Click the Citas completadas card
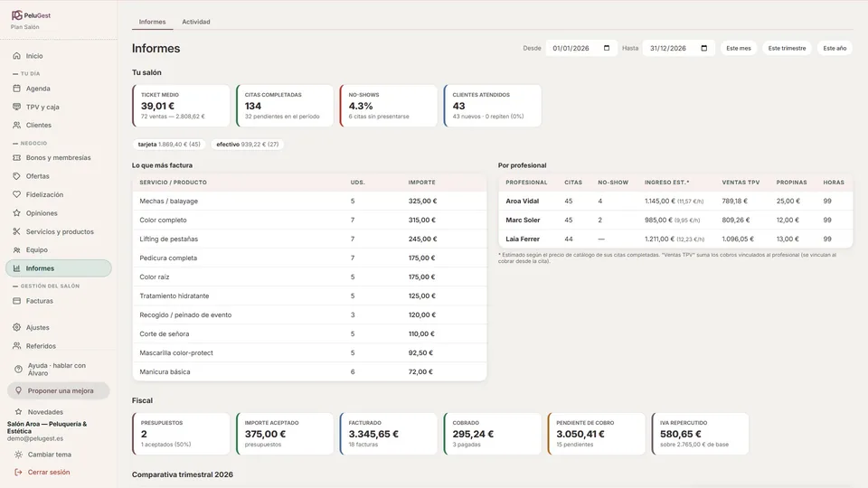This screenshot has width=868, height=488. tap(285, 106)
